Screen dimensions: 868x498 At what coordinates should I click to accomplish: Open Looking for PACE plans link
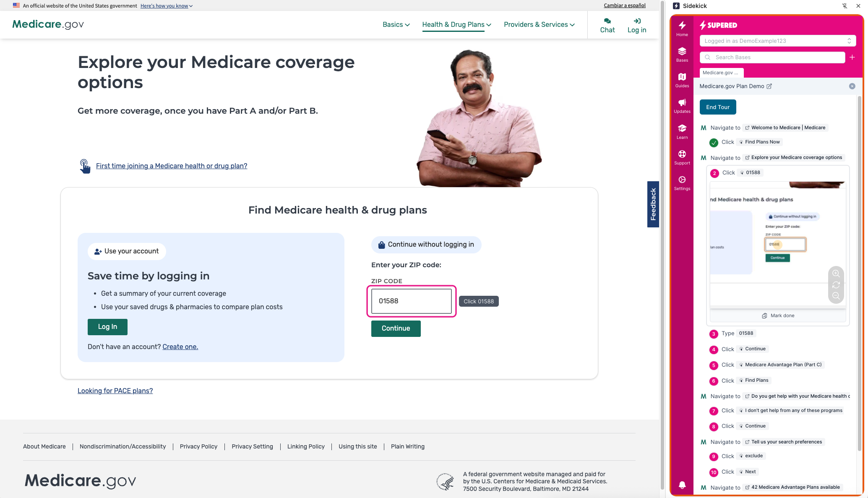[115, 391]
